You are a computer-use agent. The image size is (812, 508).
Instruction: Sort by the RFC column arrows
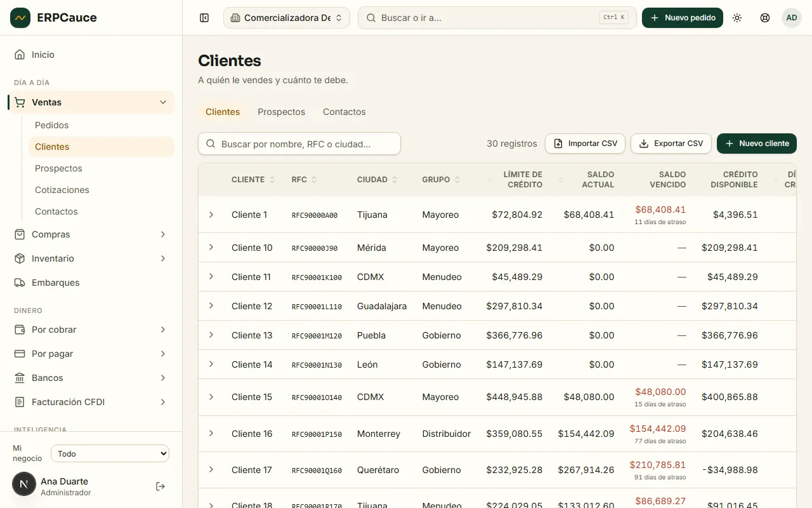(314, 180)
